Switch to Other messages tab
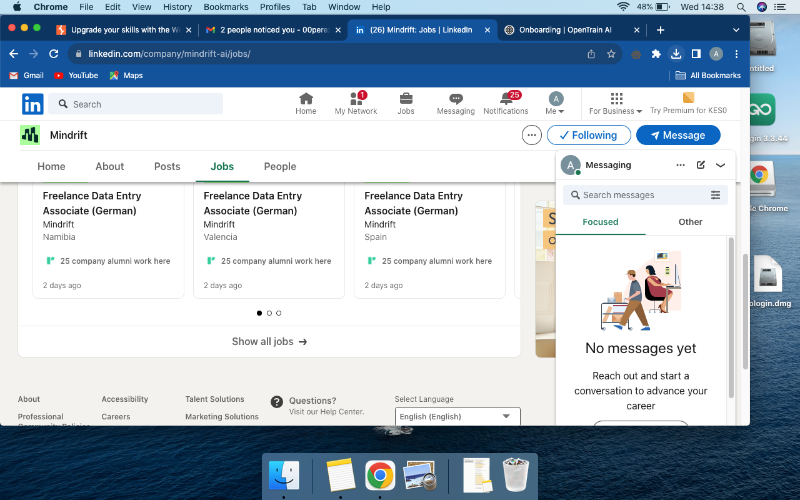800x500 pixels. pyautogui.click(x=690, y=222)
